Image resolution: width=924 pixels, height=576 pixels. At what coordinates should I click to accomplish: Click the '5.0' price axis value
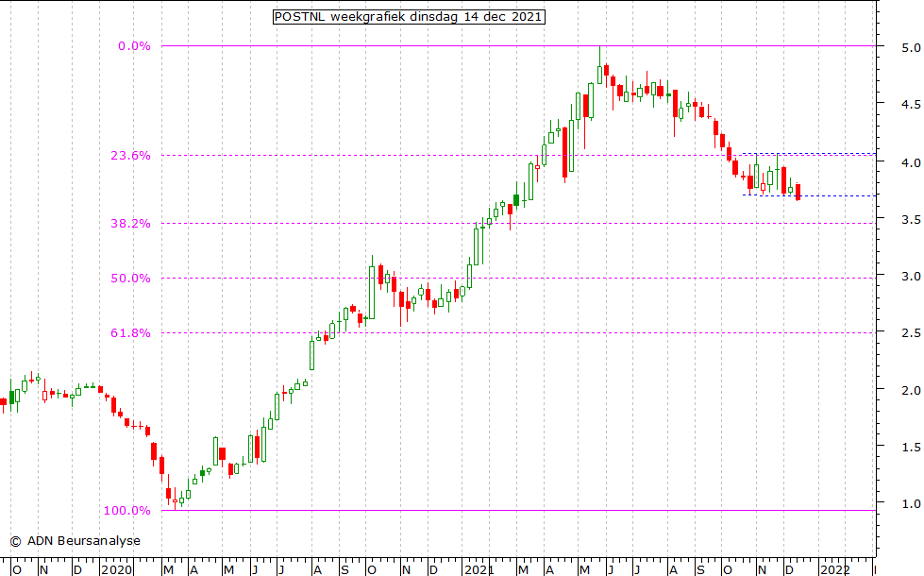click(x=911, y=48)
